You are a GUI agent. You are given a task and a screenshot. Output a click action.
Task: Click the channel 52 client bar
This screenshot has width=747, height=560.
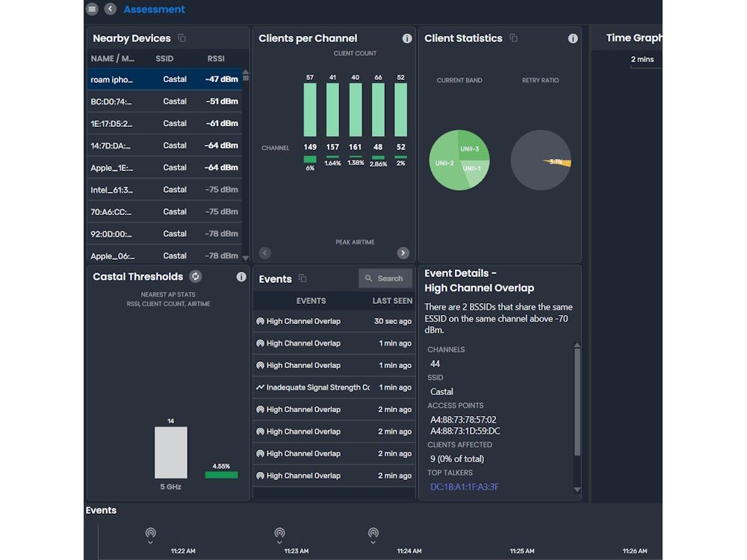point(400,110)
